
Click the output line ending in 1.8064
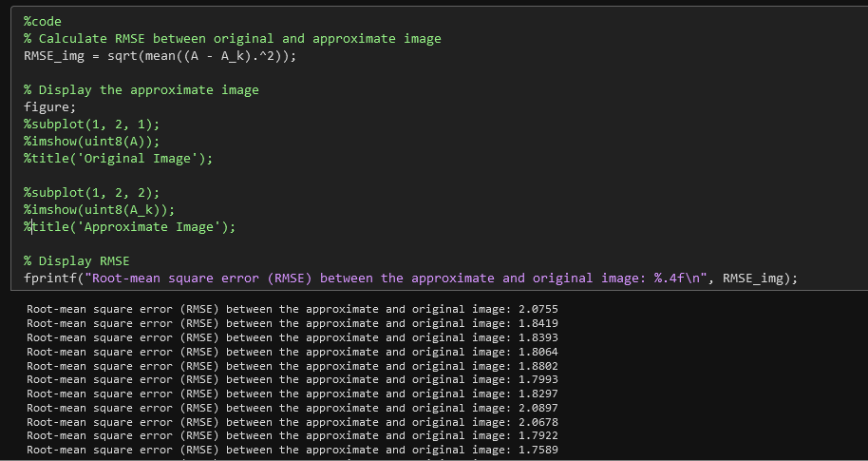(292, 352)
